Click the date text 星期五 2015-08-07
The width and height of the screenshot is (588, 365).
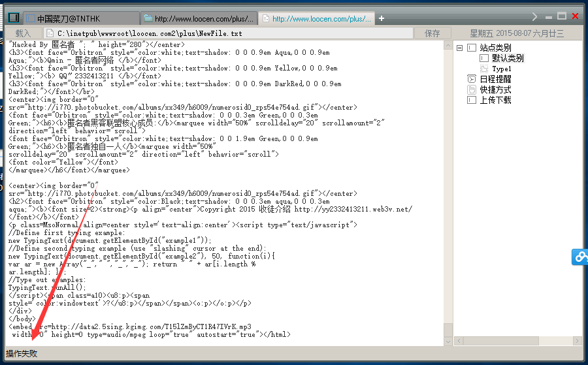point(501,33)
